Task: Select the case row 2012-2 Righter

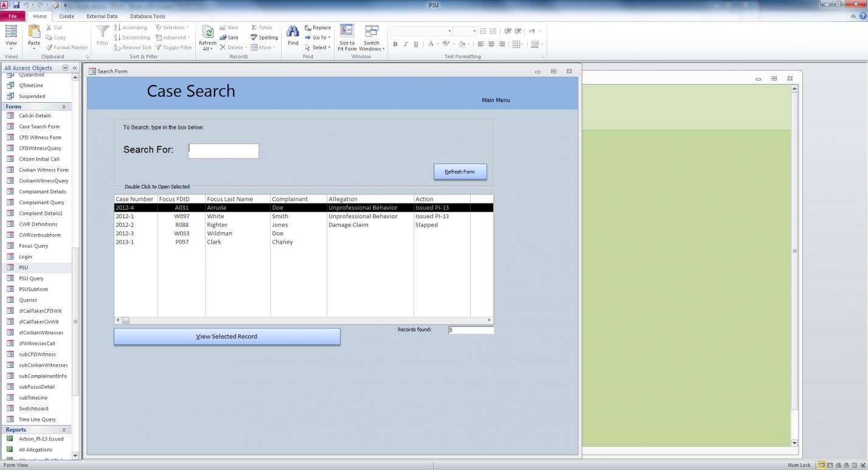Action: 304,225
